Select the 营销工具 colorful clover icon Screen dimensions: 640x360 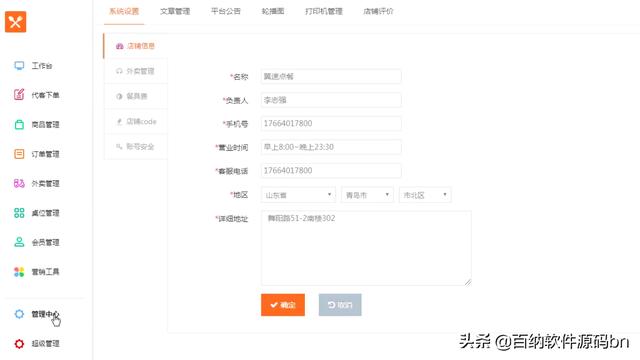(19, 272)
